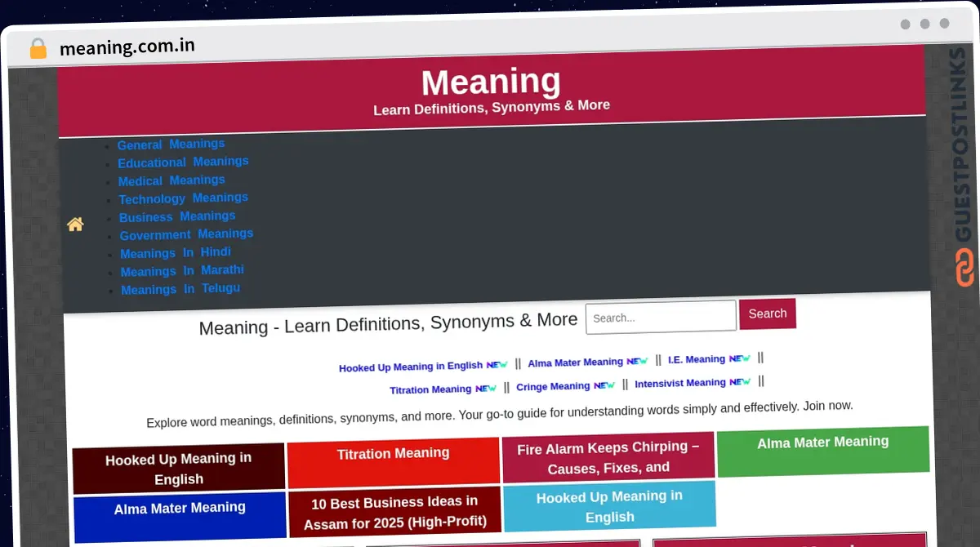Click the Titration Meaning NEW link

pyautogui.click(x=443, y=389)
